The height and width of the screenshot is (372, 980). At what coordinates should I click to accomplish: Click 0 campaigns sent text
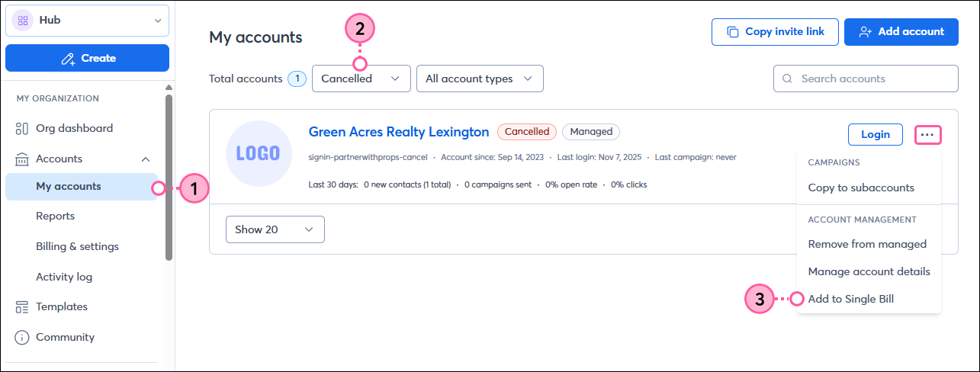(x=497, y=184)
